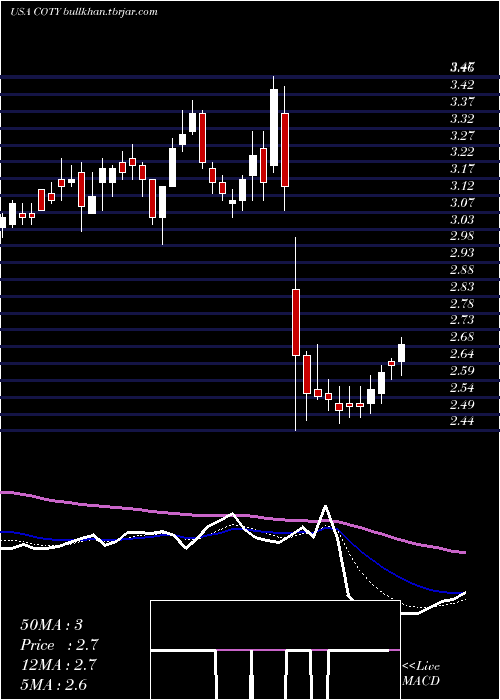The image size is (500, 700).
Task: Select the 2.49 price axis label
Action: [462, 404]
